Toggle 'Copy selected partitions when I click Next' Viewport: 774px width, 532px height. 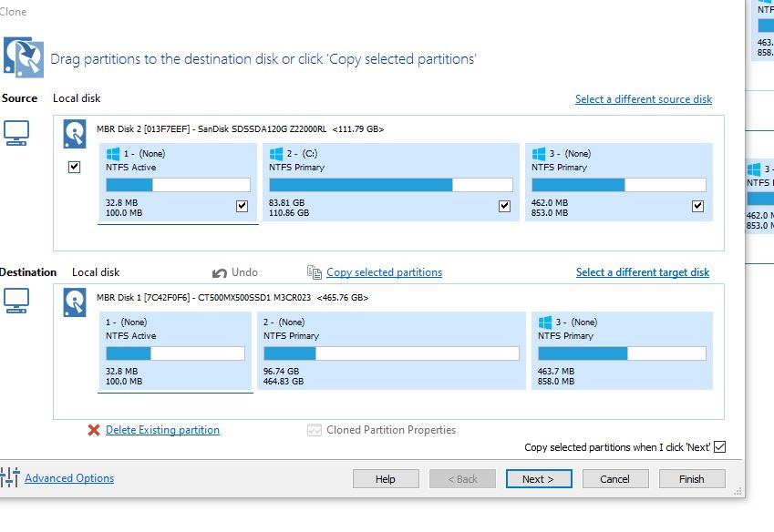(x=719, y=447)
